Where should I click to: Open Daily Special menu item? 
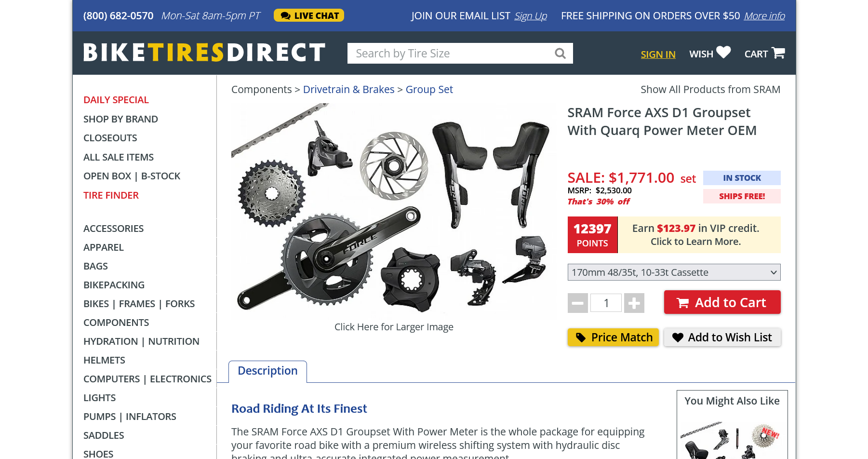pyautogui.click(x=116, y=100)
